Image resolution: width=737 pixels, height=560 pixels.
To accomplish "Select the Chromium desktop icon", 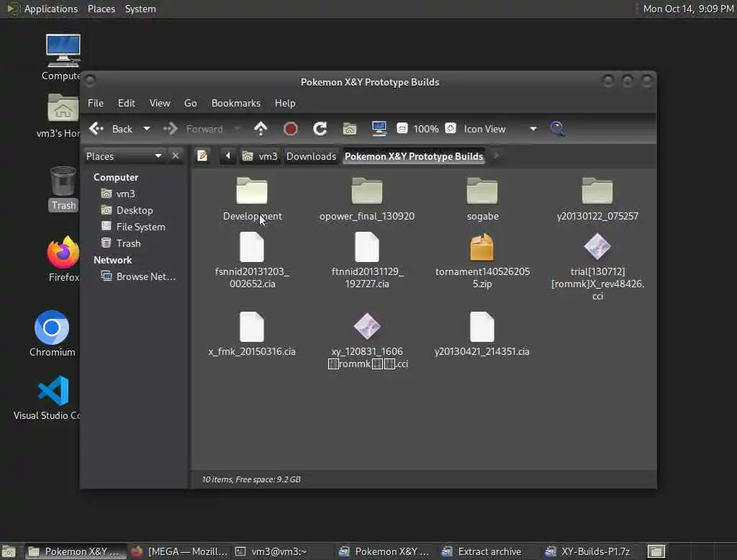I will [52, 333].
